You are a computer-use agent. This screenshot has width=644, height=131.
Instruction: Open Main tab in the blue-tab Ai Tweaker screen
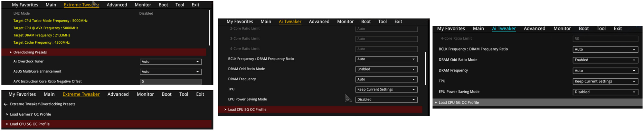478,29
